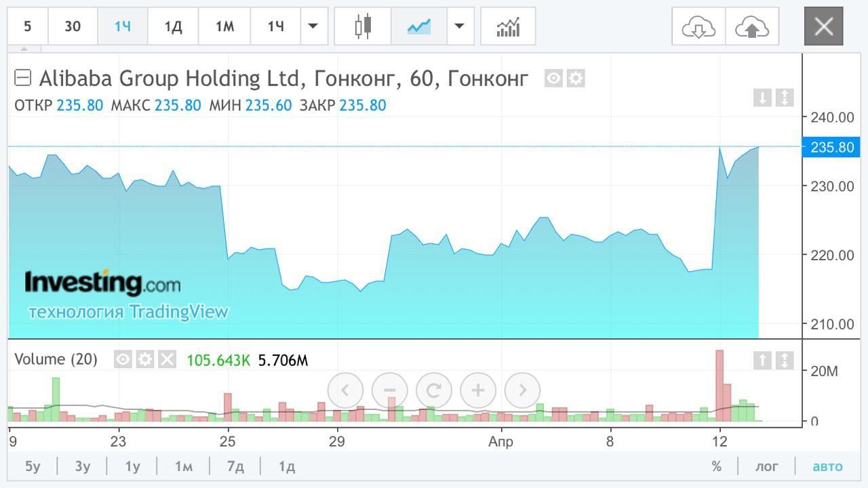This screenshot has height=488, width=868.
Task: Toggle the лог logarithmic scale
Action: click(x=767, y=466)
